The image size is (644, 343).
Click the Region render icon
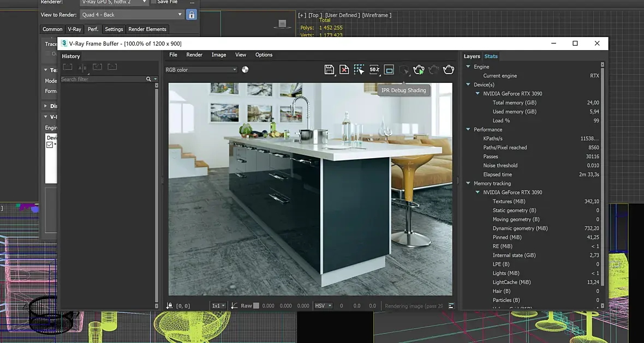point(389,69)
